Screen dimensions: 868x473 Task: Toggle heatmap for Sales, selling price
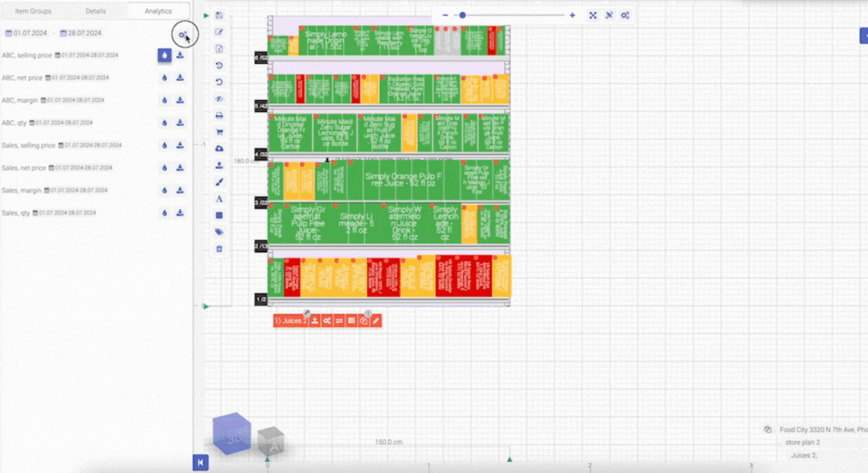point(164,146)
